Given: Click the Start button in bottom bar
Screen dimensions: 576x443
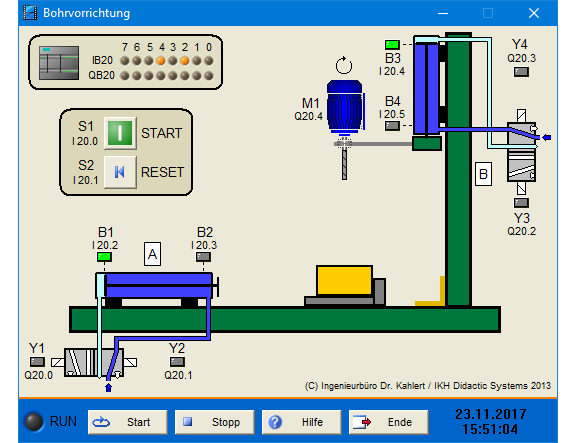Looking at the screenshot, I should [127, 422].
